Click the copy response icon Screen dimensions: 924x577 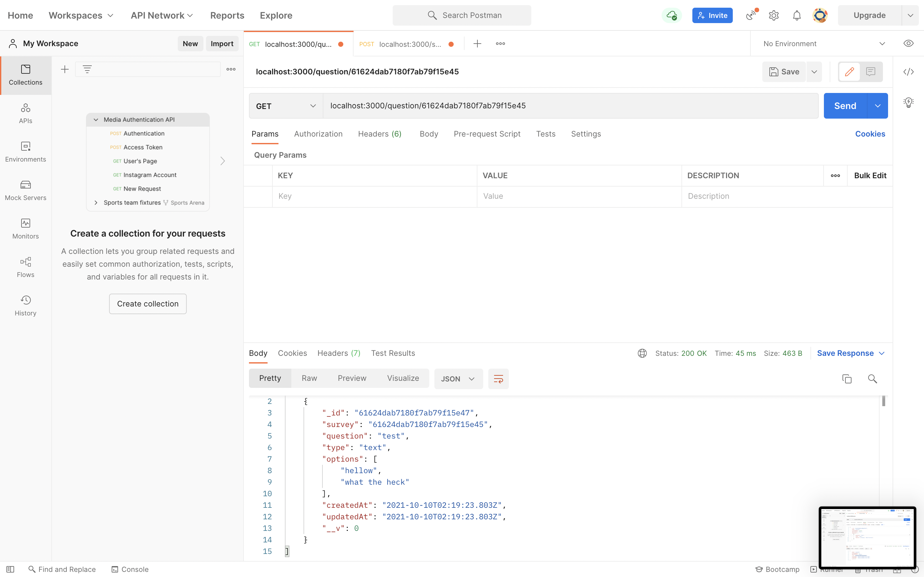846,379
